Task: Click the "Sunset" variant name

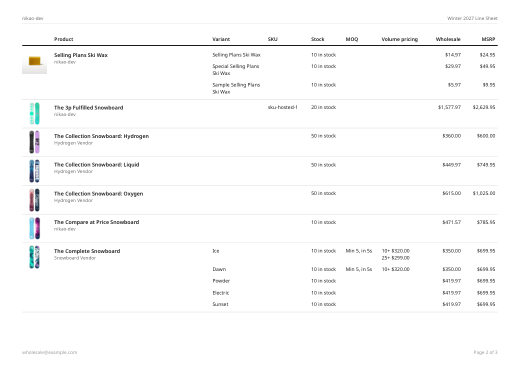Action: [x=220, y=304]
